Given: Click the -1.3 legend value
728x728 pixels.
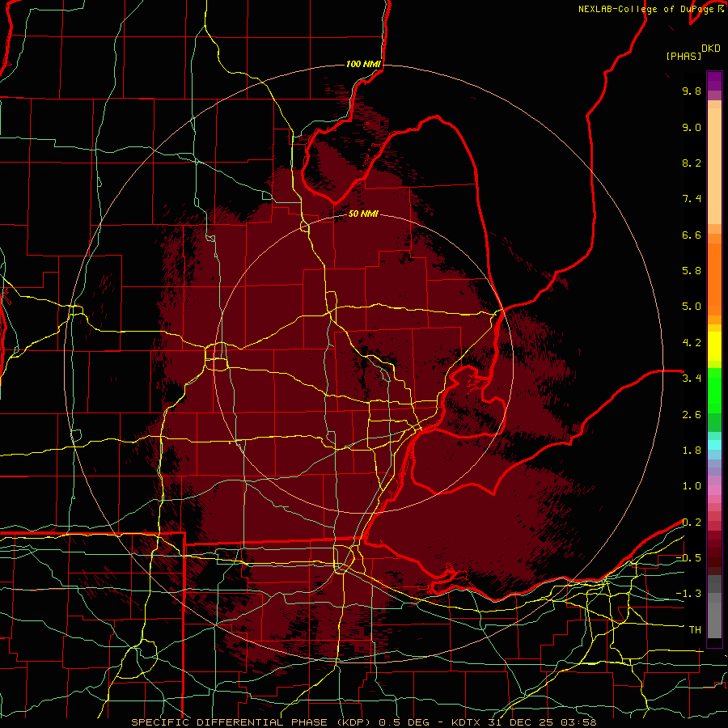Looking at the screenshot, I should click(x=688, y=594).
